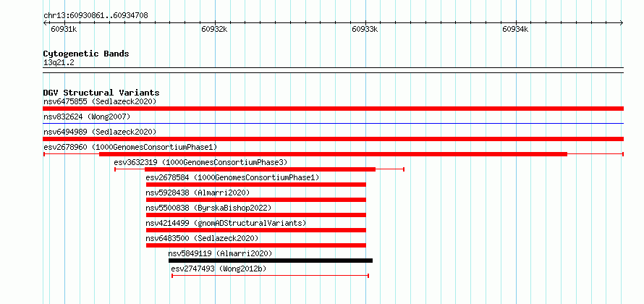
Task: Open variant nsv5928438 (Almarri2020) label
Action: coord(198,193)
